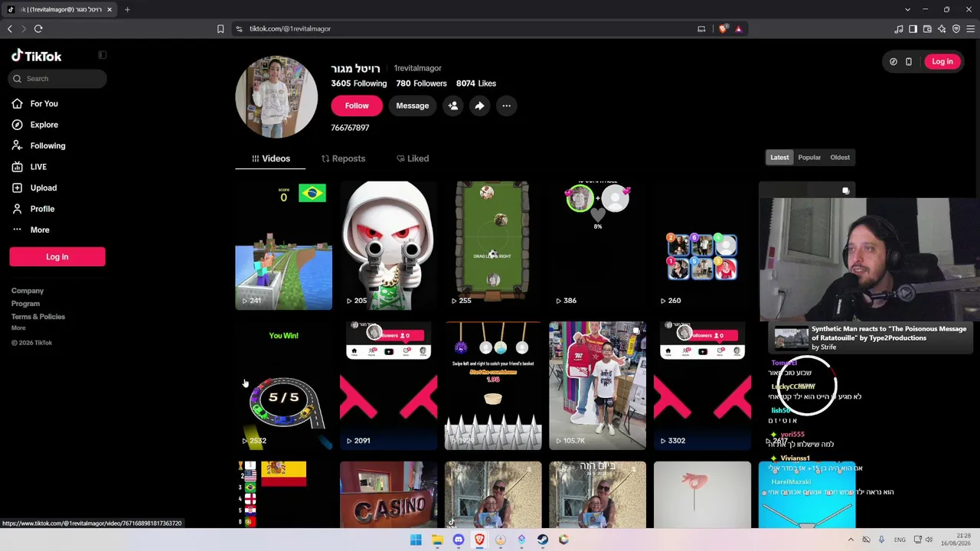Open the hooded character video, 205 views
Screen dimensions: 980x551
click(x=389, y=246)
